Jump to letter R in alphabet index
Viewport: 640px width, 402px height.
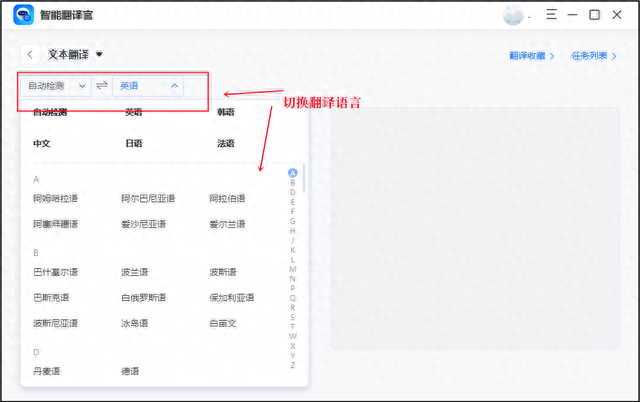coord(293,307)
